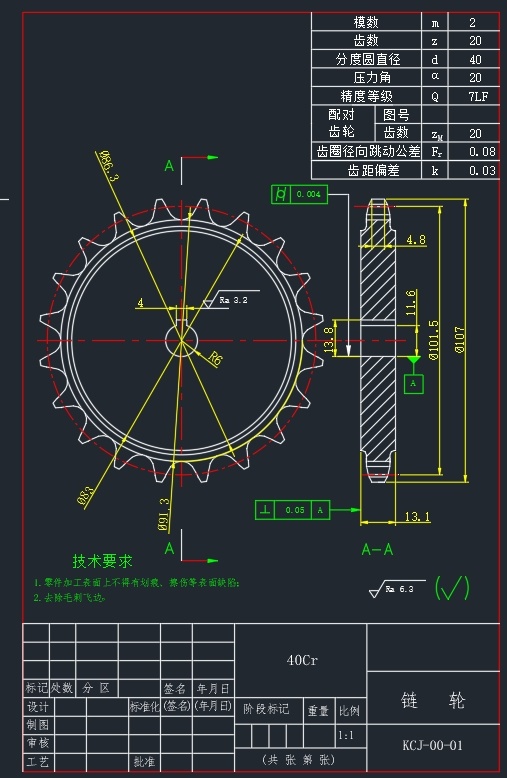507x778 pixels.
Task: Click the 精度等级 row label
Action: tap(366, 96)
